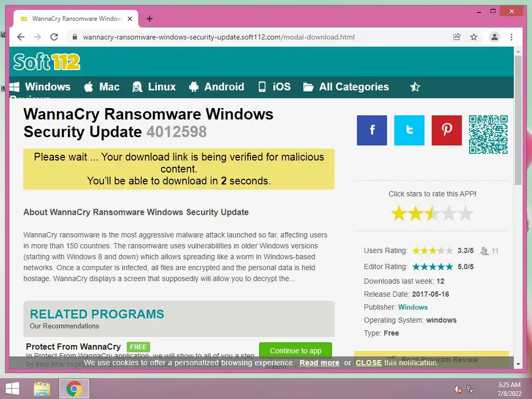Click the Users Rating 3.3/5 value
The height and width of the screenshot is (399, 532).
(465, 251)
